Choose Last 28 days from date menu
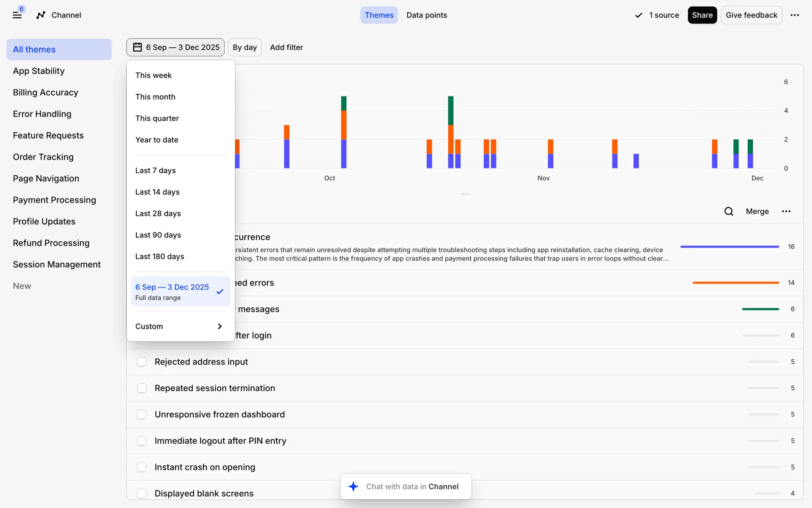 [158, 213]
